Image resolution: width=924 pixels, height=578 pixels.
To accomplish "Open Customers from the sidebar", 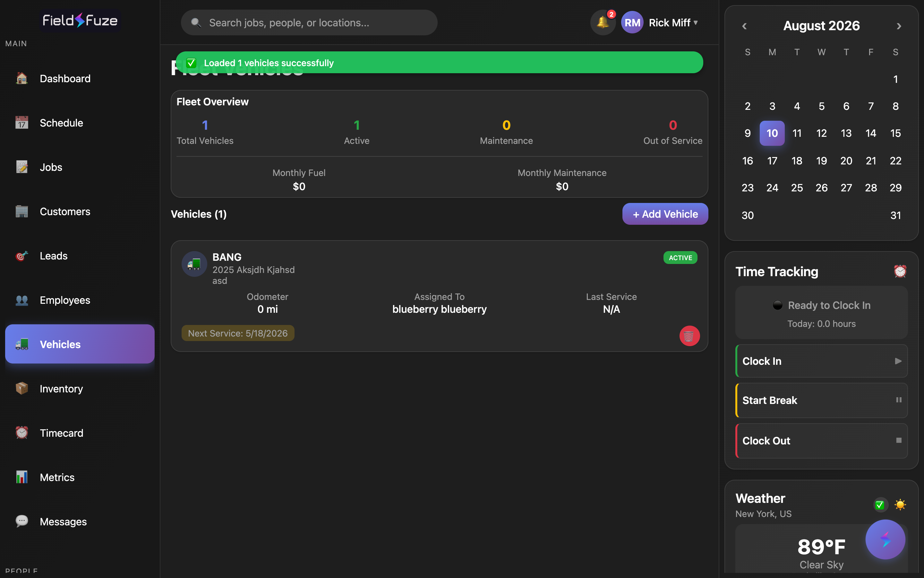I will click(80, 211).
